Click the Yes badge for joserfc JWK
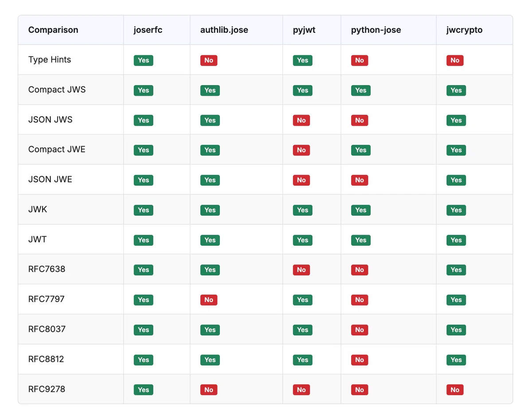 (x=144, y=210)
